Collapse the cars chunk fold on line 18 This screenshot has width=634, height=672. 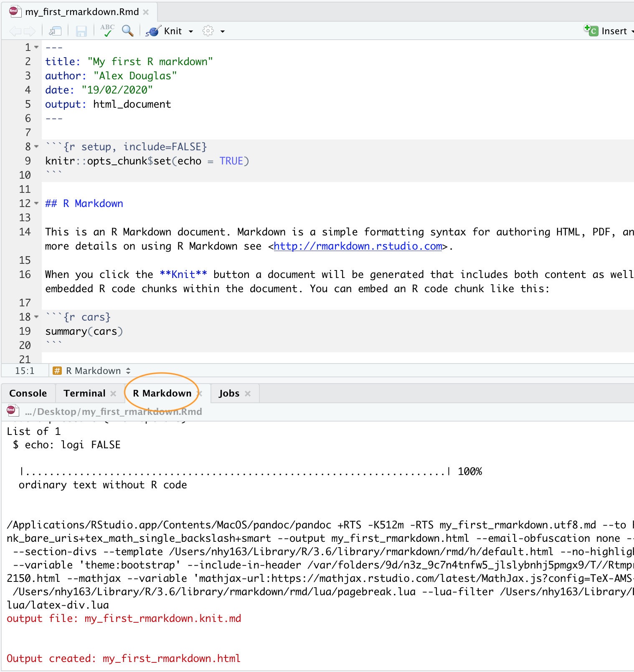click(x=37, y=317)
